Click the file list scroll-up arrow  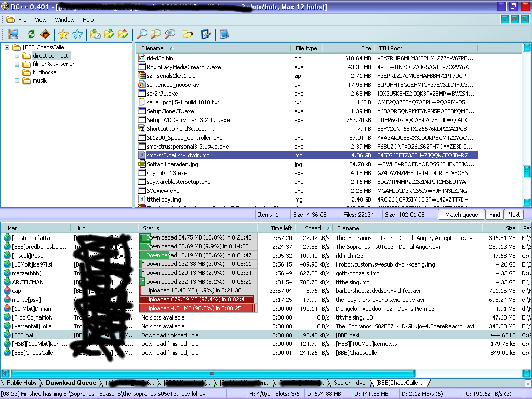[x=527, y=48]
